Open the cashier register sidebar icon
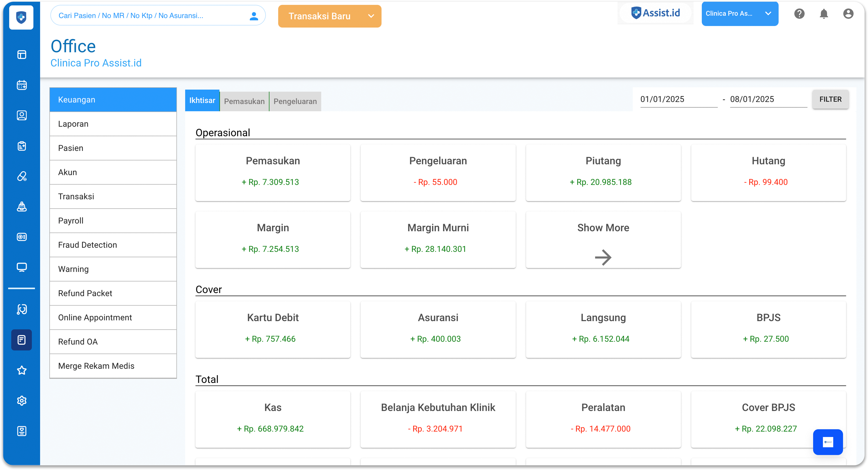This screenshot has width=868, height=470. tap(22, 206)
